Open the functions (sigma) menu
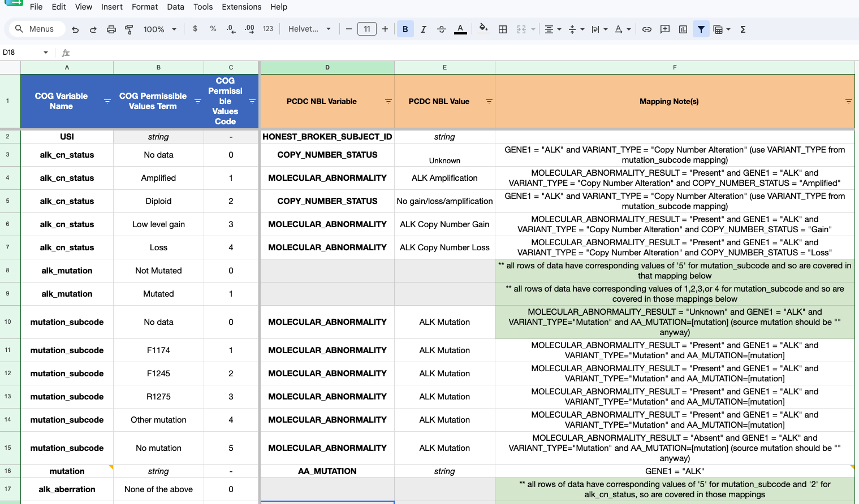Screen dimensions: 859x504 pyautogui.click(x=743, y=29)
